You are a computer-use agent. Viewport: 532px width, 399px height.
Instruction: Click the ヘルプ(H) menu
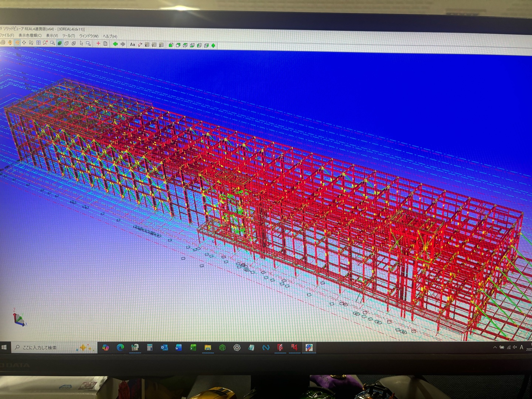coord(110,36)
